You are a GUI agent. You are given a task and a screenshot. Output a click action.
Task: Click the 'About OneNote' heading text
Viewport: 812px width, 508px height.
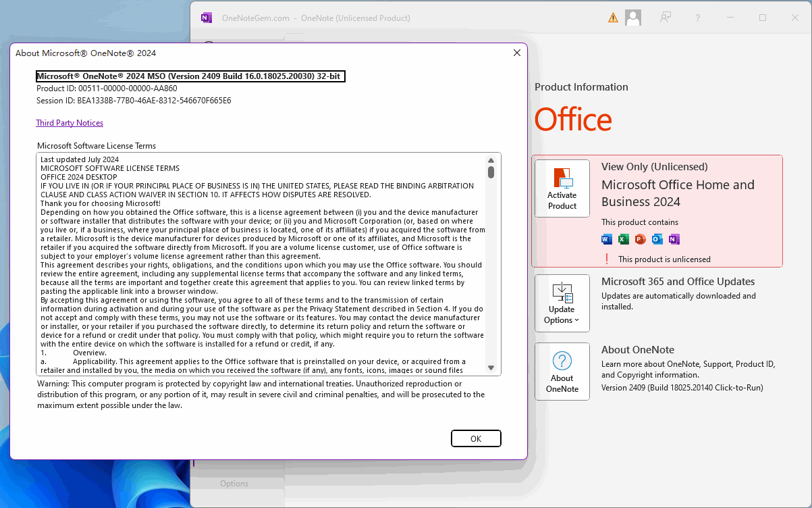638,350
